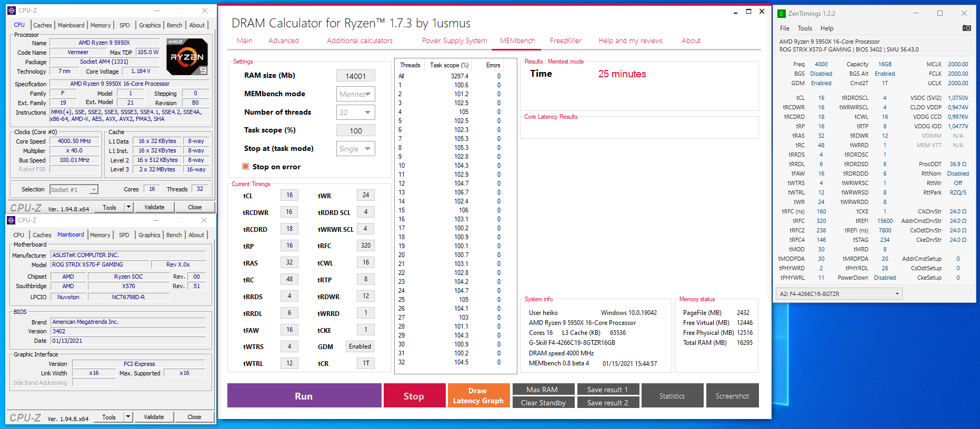Open the Help menu in ZenTimings

pyautogui.click(x=826, y=28)
